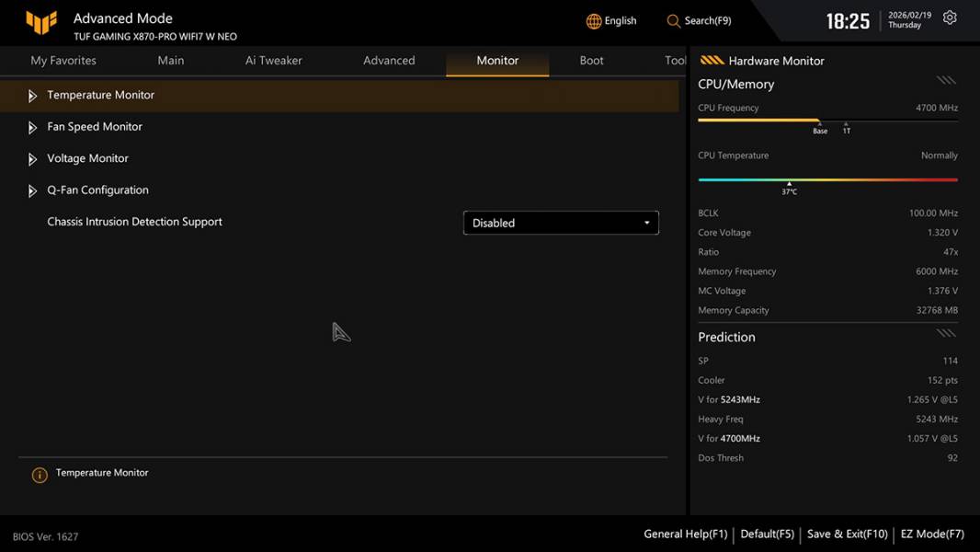
Task: Click the stripes icon beside Prediction heading
Action: [x=946, y=334]
